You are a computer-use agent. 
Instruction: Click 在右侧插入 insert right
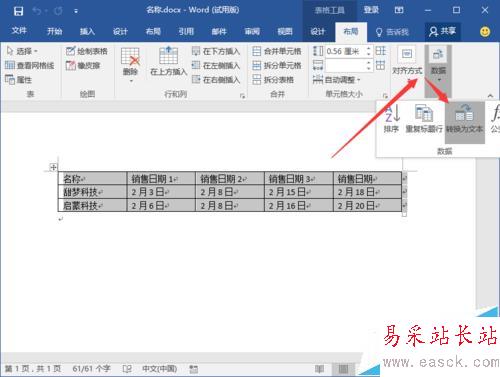tap(216, 80)
